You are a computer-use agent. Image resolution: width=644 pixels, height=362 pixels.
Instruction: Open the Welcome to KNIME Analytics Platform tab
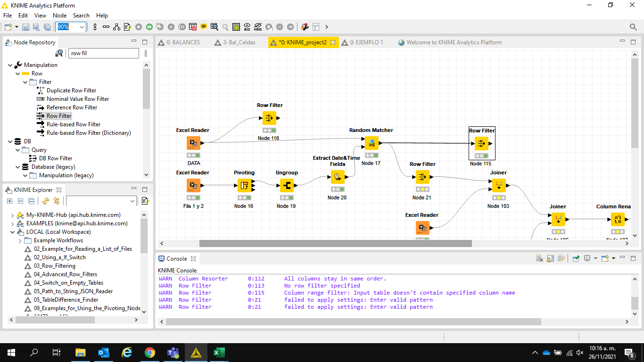(450, 42)
